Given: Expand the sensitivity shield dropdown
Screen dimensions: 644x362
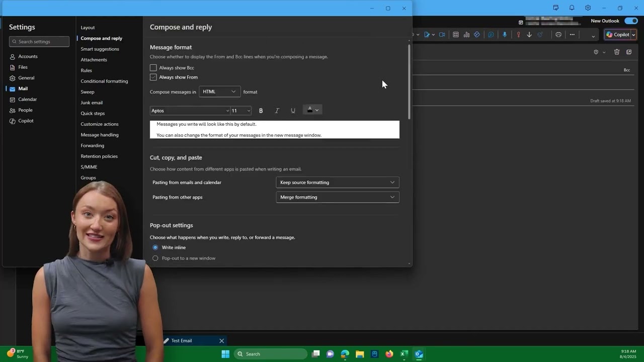Looking at the screenshot, I should pyautogui.click(x=604, y=52).
